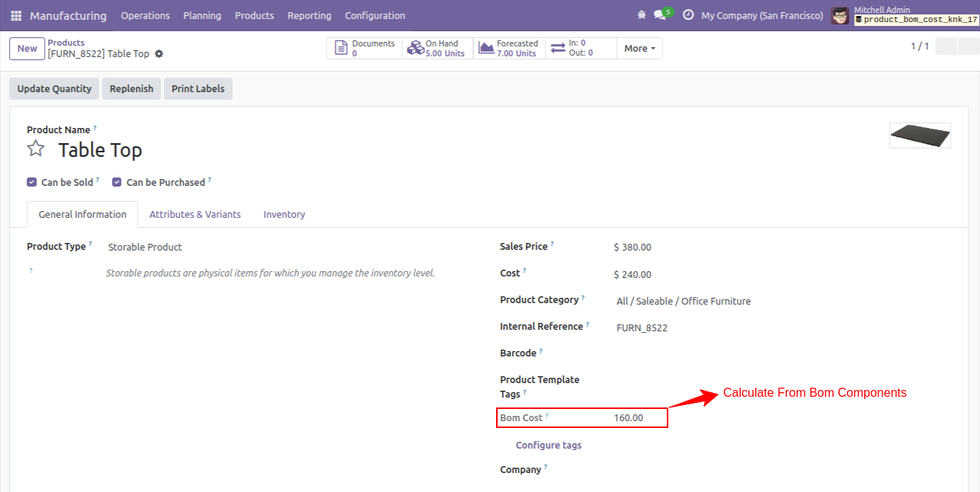Uncheck the Can be Sold checkbox
The width and height of the screenshot is (980, 492).
[x=32, y=182]
